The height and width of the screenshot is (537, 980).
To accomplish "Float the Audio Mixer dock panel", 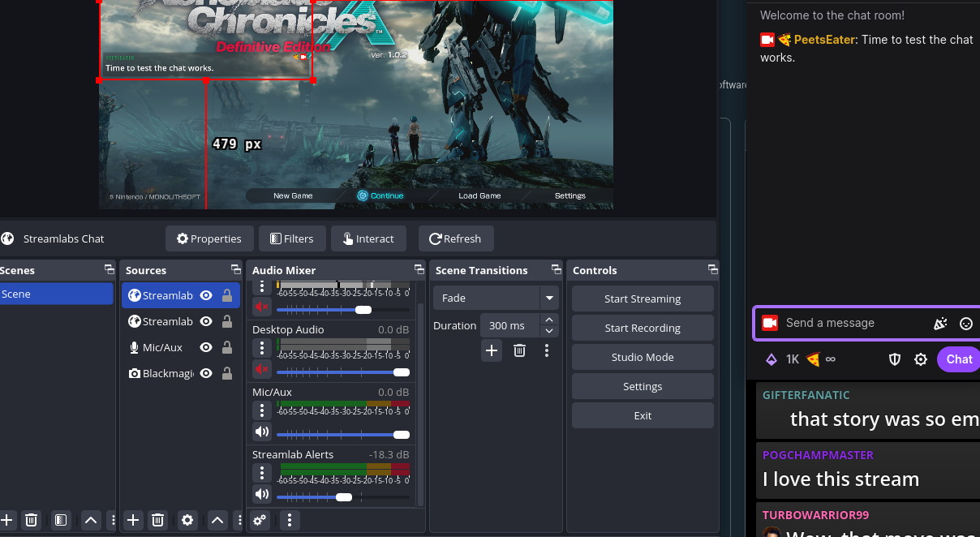I will [x=419, y=269].
